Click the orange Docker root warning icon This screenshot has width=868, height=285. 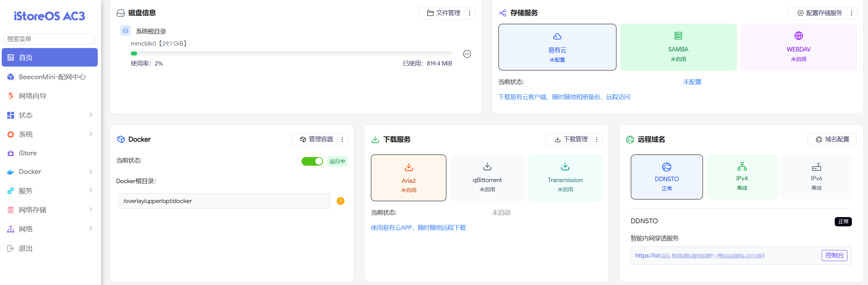[x=340, y=201]
